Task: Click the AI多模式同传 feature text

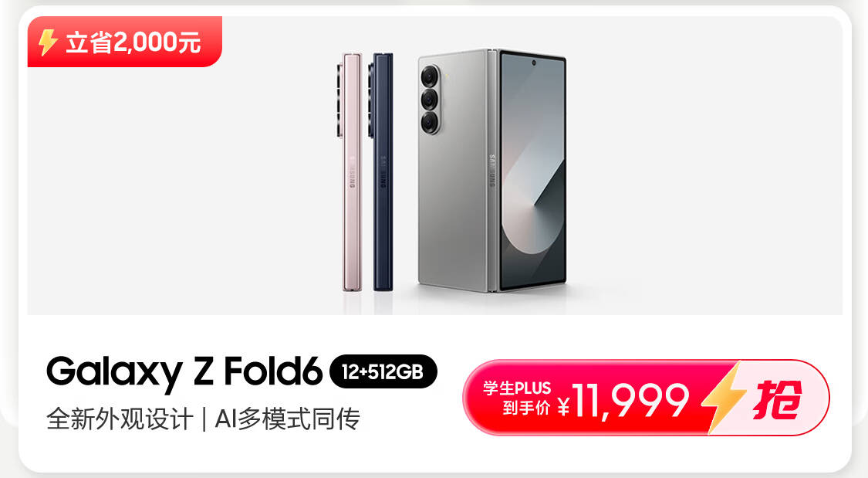Action: click(287, 419)
